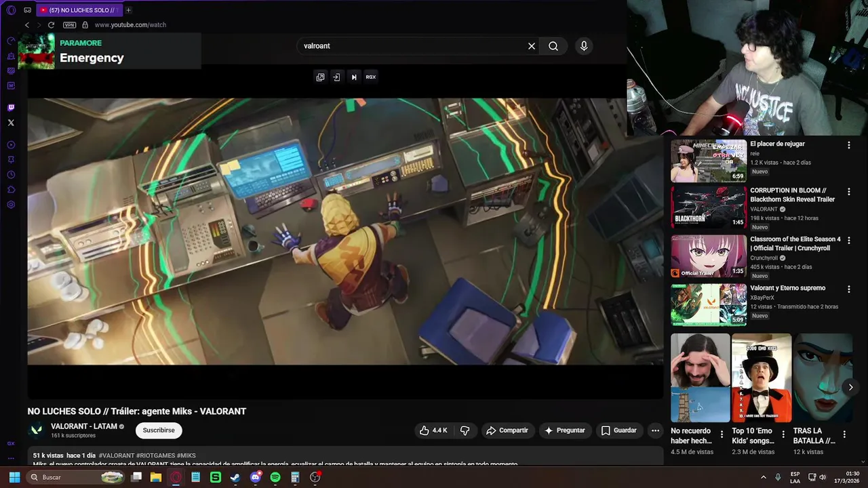Dislike the video
The width and height of the screenshot is (868, 488).
(x=465, y=430)
